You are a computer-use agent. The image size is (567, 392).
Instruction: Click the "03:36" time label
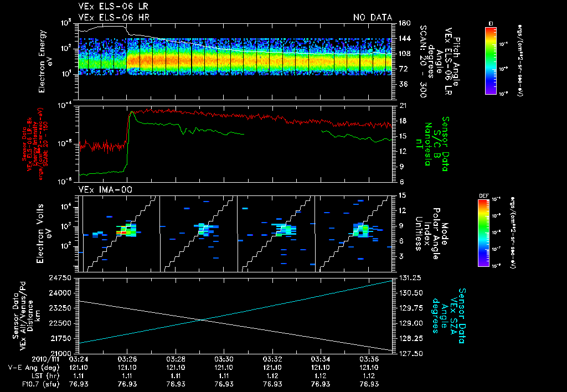pos(369,359)
